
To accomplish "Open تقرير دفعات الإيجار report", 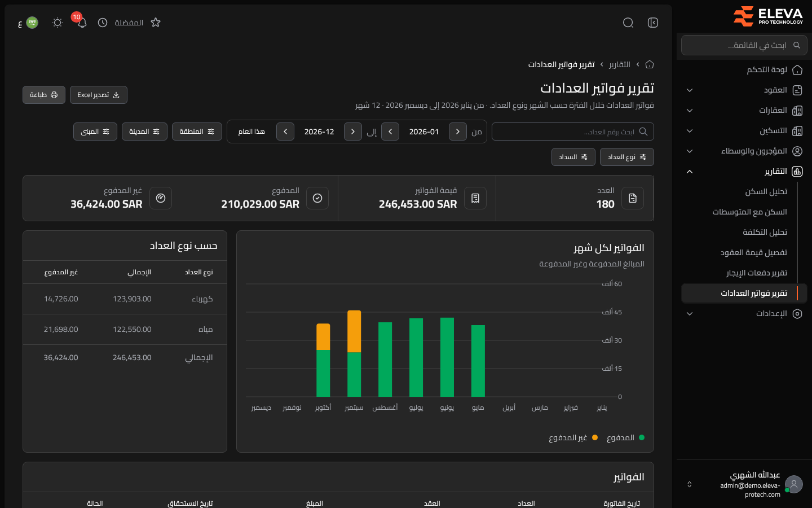I will [757, 273].
